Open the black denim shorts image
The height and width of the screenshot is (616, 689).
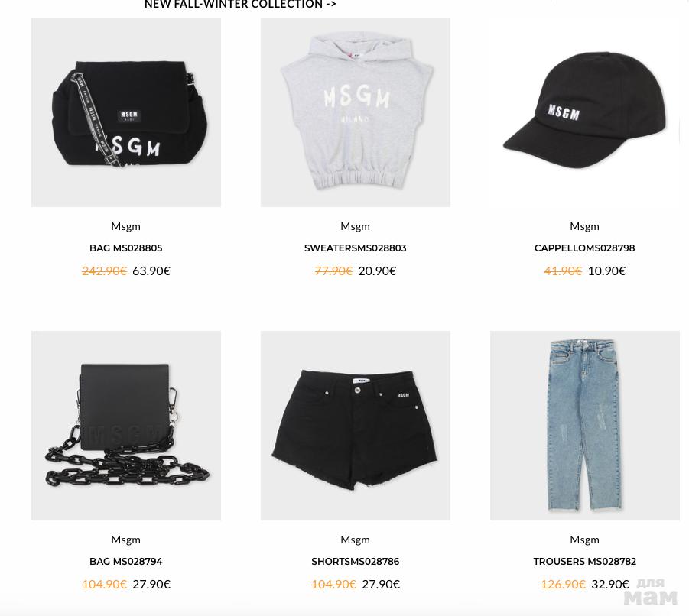tap(355, 426)
